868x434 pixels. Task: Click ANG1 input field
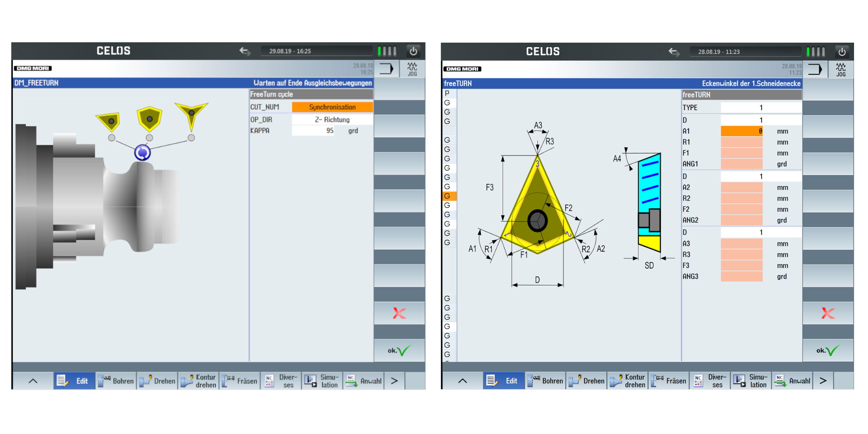tap(742, 164)
